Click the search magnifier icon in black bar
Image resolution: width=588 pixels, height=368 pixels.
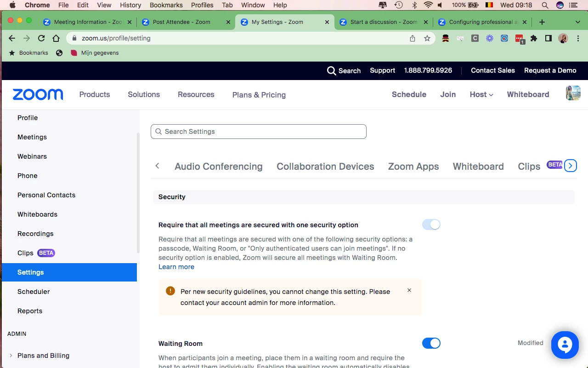click(331, 70)
